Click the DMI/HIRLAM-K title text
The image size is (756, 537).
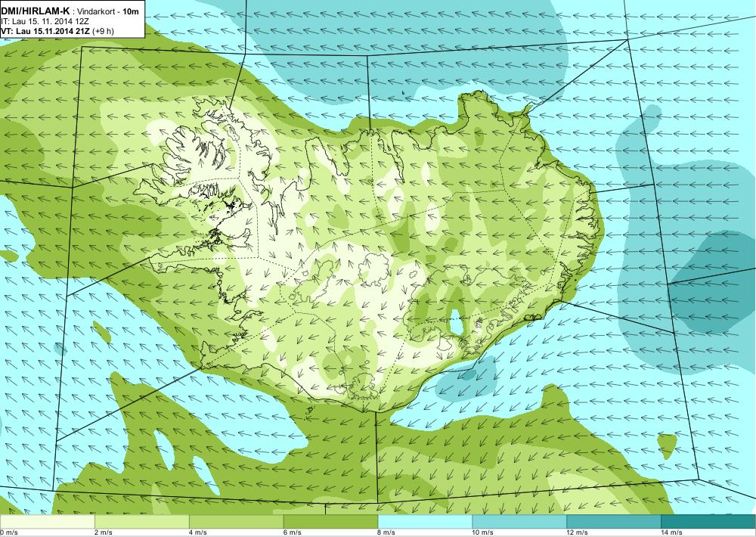(36, 11)
